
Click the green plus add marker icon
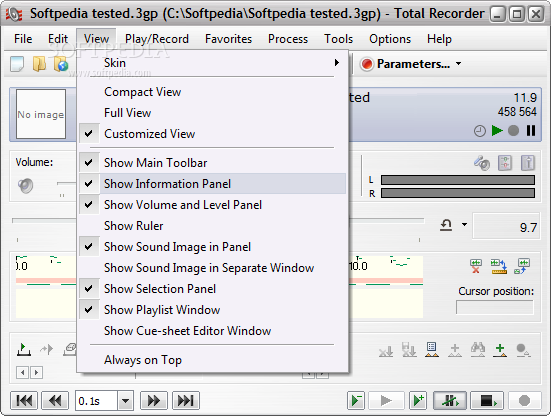click(x=500, y=350)
